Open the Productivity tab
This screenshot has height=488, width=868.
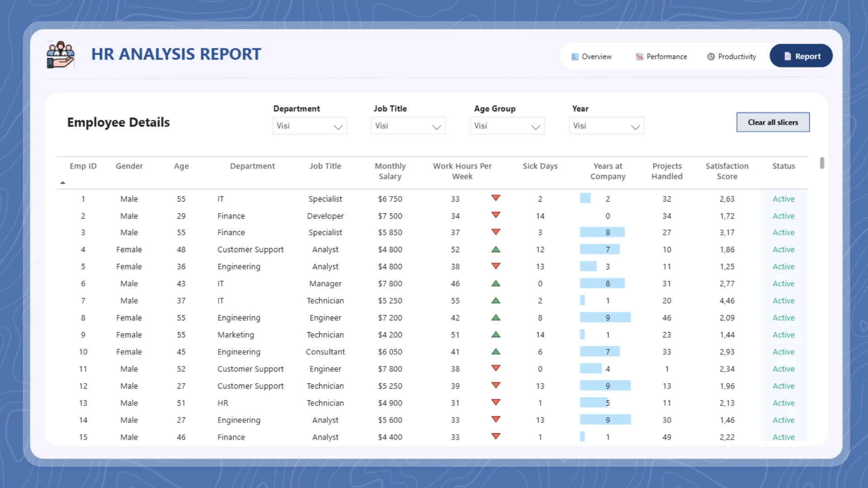[x=731, y=56]
